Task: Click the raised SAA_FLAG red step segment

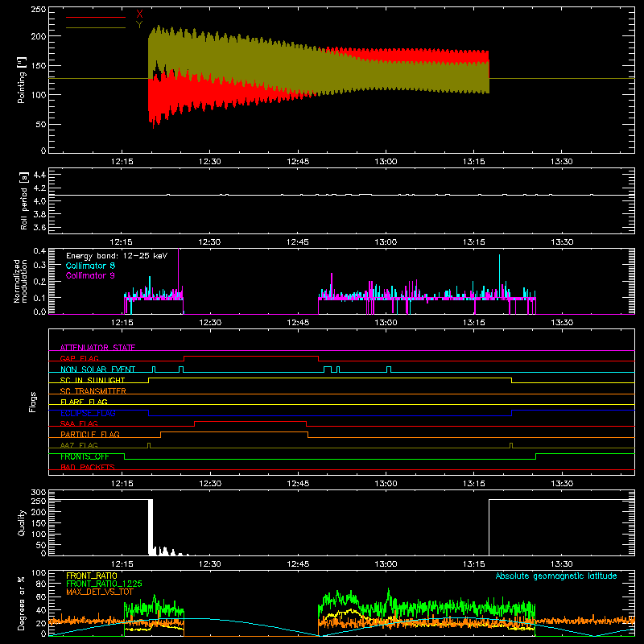Action: pyautogui.click(x=250, y=422)
